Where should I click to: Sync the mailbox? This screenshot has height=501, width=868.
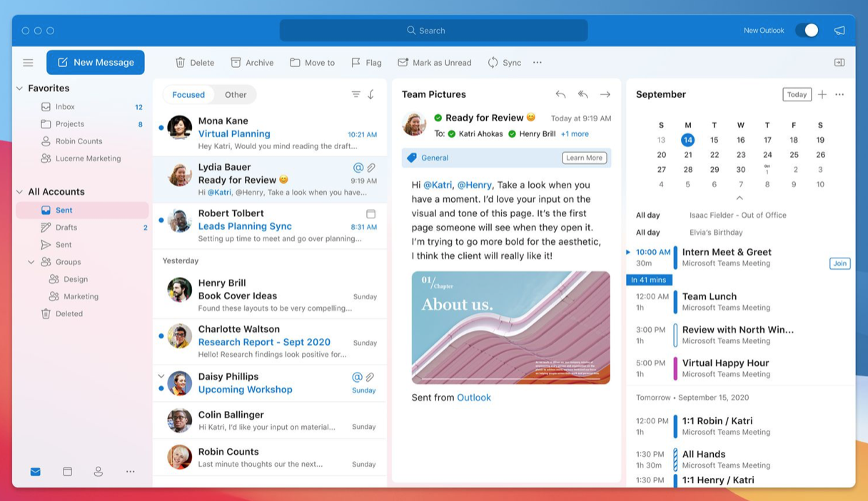pos(504,63)
